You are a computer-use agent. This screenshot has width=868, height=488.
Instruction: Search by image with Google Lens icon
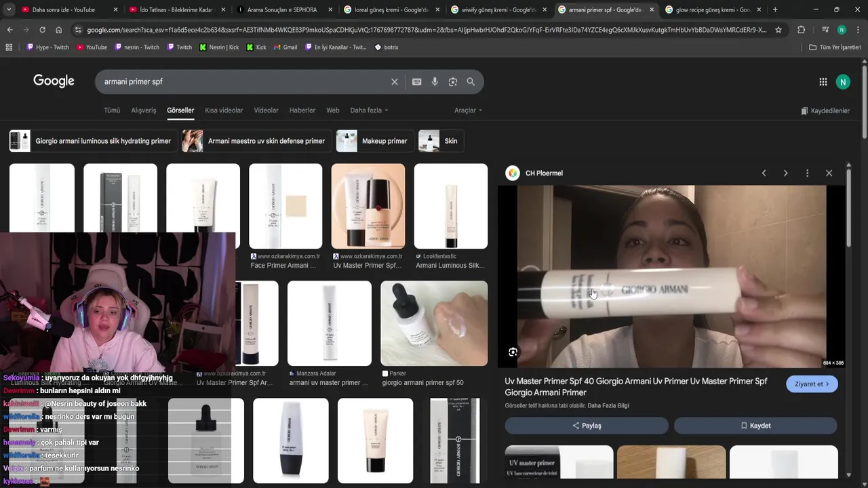(452, 82)
